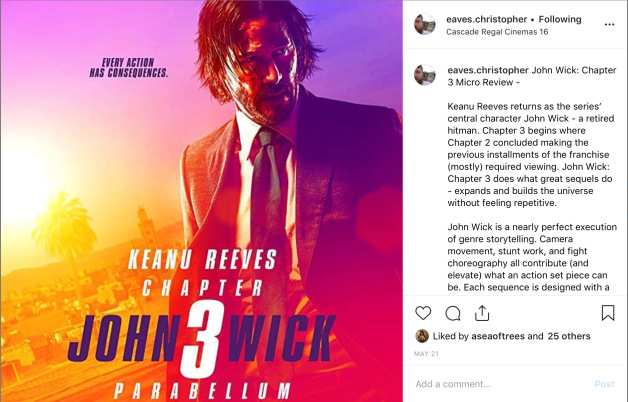628x402 pixels.
Task: Click the caption author's avatar thumbnail
Action: pyautogui.click(x=425, y=75)
